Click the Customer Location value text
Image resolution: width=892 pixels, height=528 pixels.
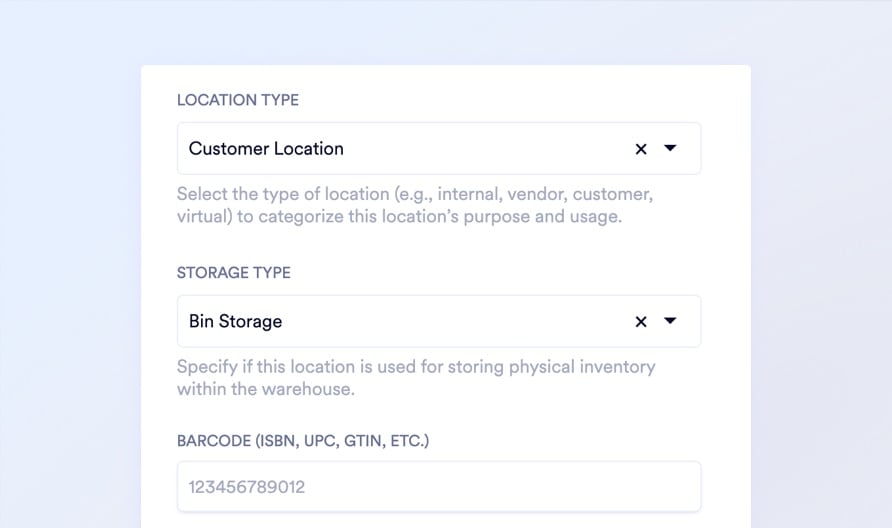point(266,148)
